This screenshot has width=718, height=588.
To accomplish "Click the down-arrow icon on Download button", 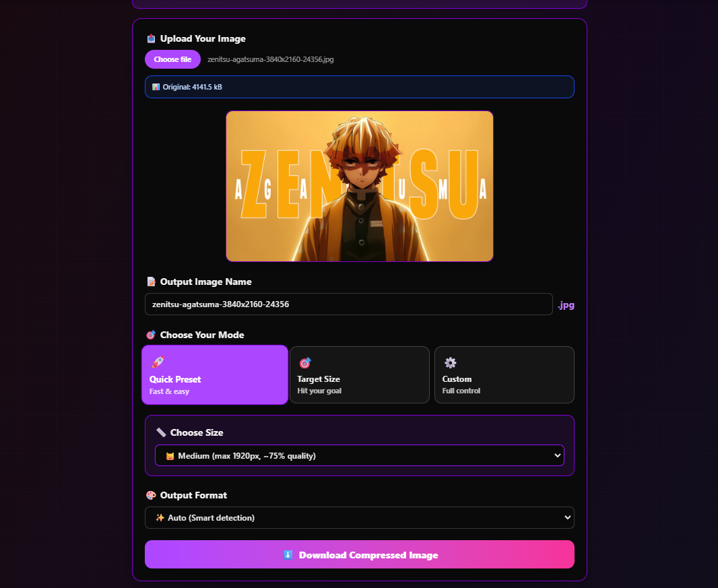I will click(x=288, y=555).
